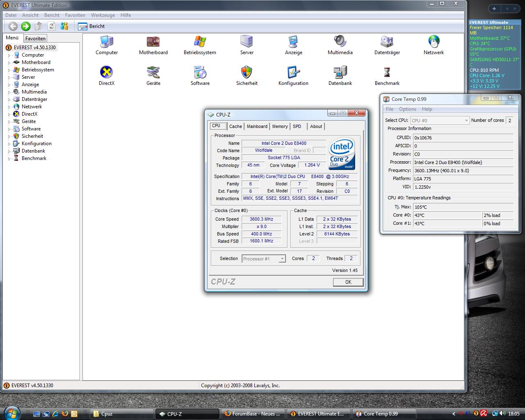The image size is (525, 420).
Task: Click the Internet Explorer quick launch icon
Action: 55,414
